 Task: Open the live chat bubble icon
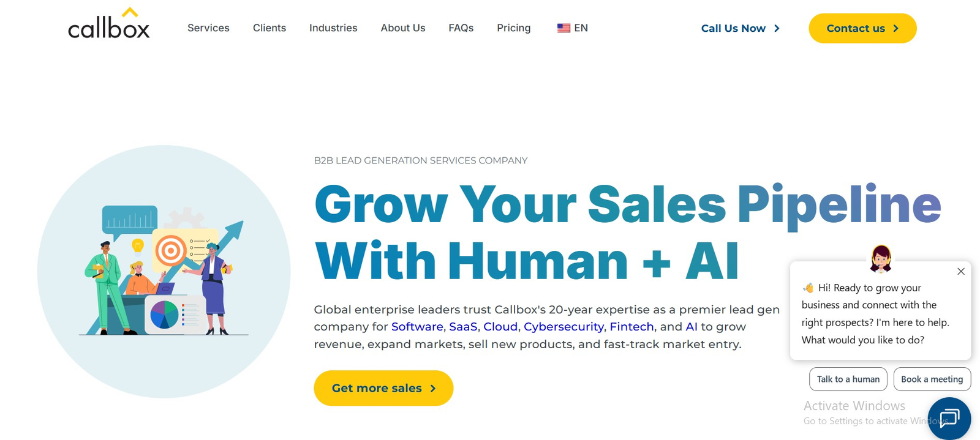(949, 418)
